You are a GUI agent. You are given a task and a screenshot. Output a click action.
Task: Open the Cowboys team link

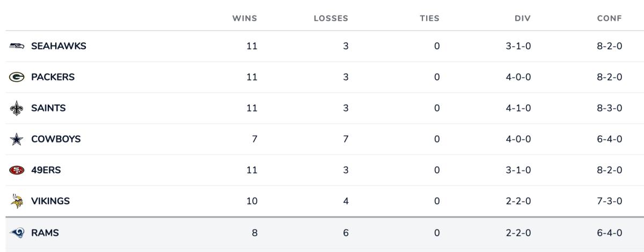click(56, 139)
